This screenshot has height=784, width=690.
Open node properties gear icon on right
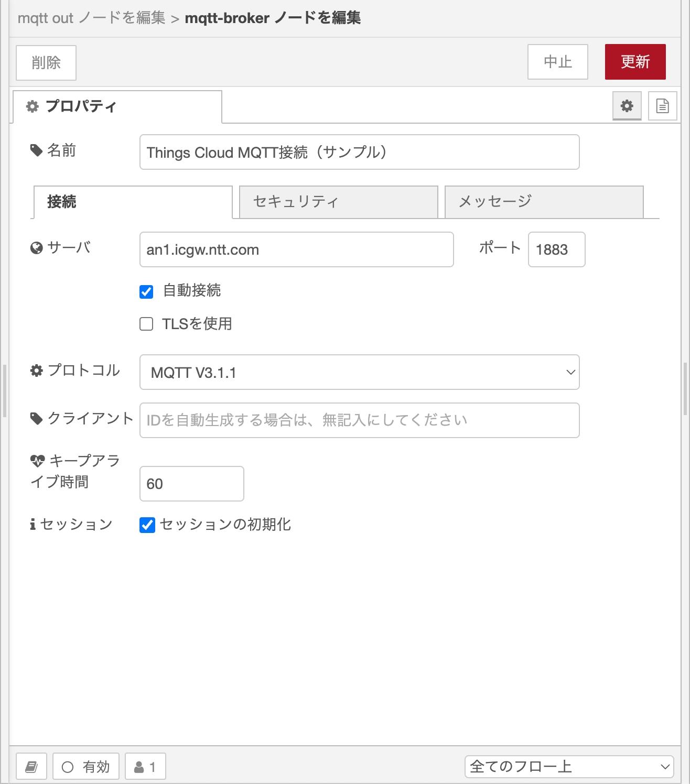627,106
